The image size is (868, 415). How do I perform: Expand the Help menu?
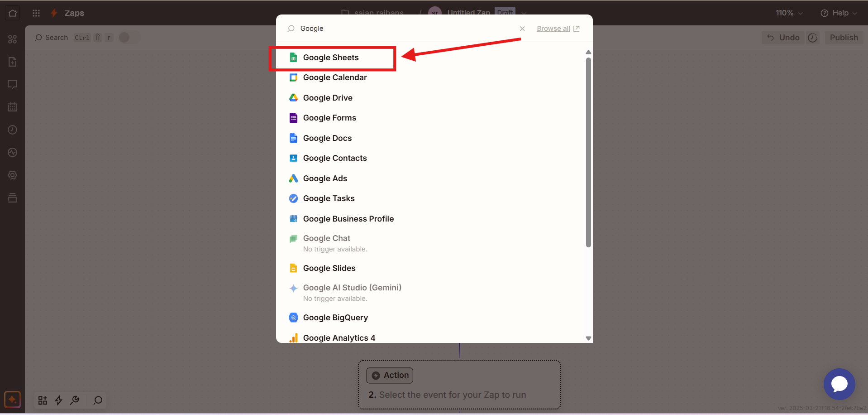[x=839, y=13]
